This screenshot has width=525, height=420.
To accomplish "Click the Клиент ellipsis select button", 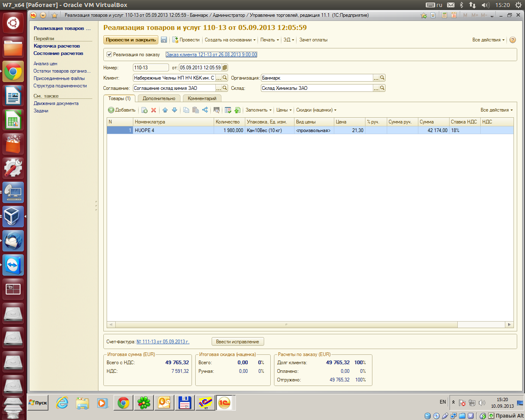I will tap(219, 78).
